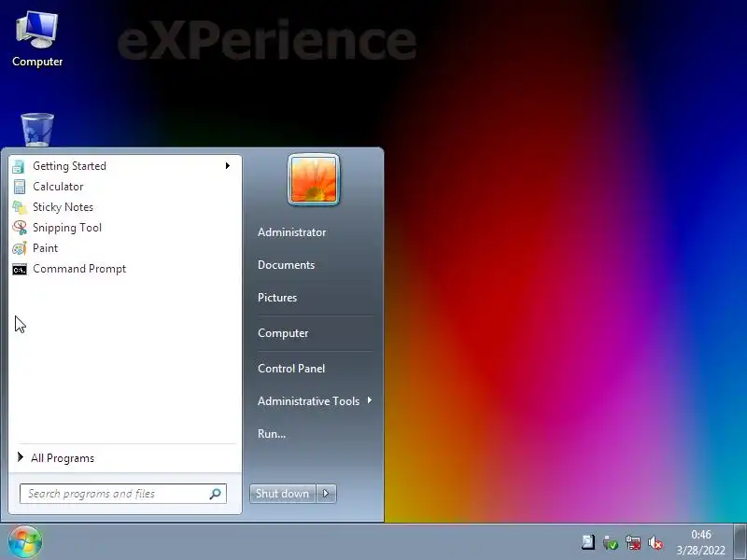This screenshot has width=747, height=560.
Task: Click the muted volume tray icon
Action: point(655,543)
